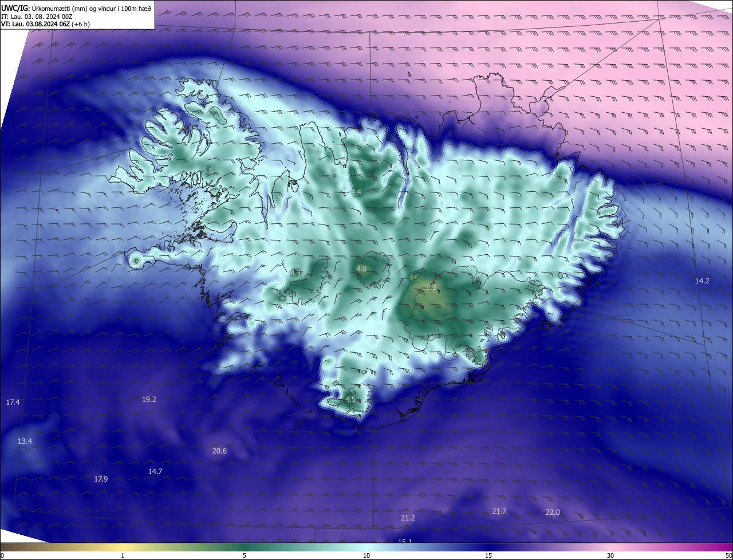Click the 20.6 precipitation value label
Image resolution: width=733 pixels, height=560 pixels.
[219, 451]
